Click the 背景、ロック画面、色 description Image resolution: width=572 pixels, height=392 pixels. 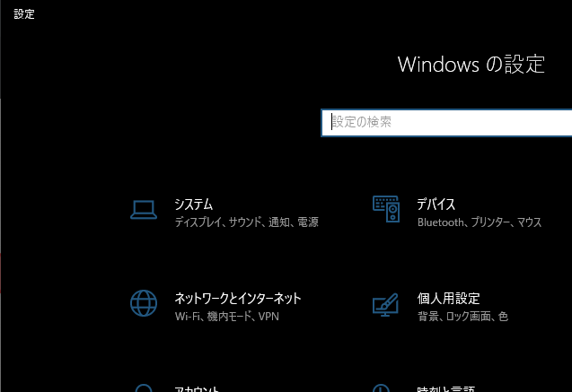pyautogui.click(x=463, y=317)
